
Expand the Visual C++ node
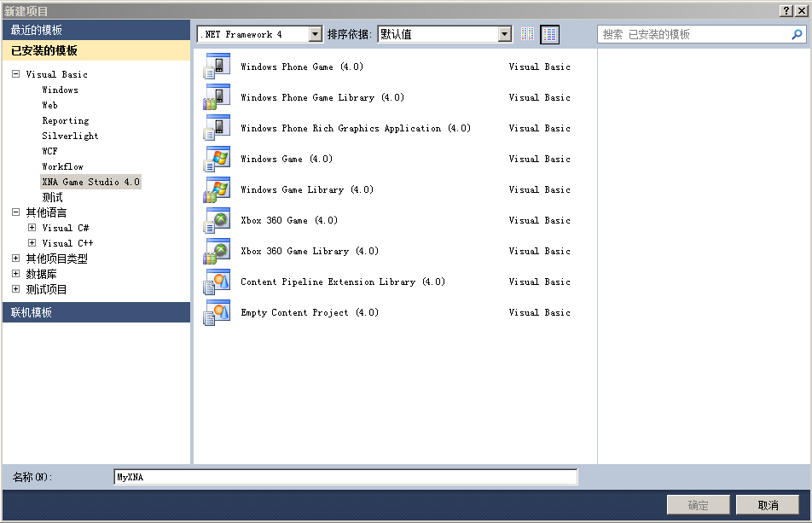32,243
